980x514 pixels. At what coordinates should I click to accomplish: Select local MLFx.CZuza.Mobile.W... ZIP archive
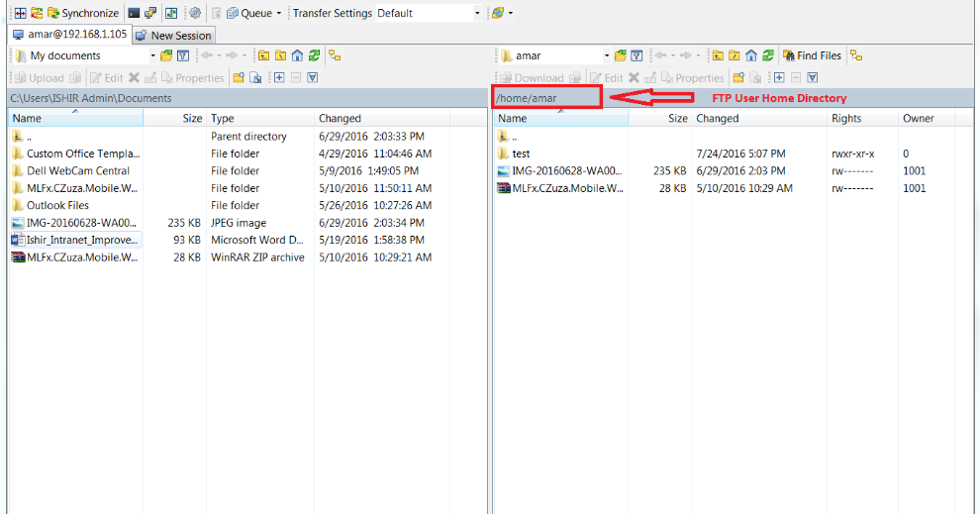[x=75, y=257]
